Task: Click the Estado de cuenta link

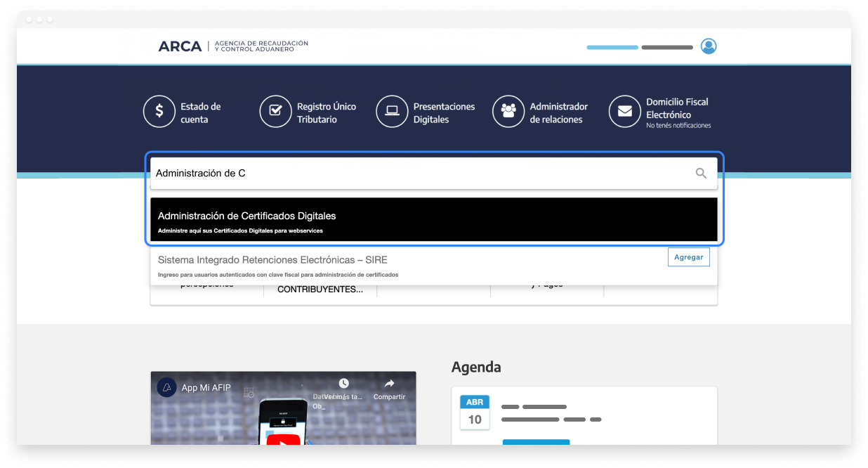Action: [x=201, y=112]
